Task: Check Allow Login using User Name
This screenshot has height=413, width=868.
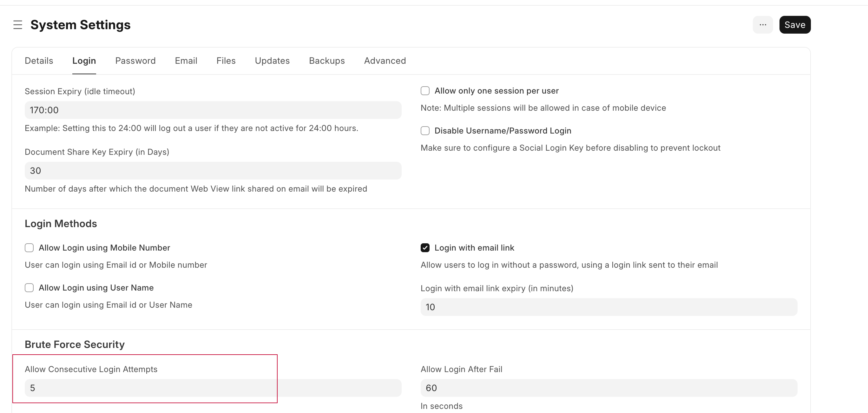Action: coord(29,288)
